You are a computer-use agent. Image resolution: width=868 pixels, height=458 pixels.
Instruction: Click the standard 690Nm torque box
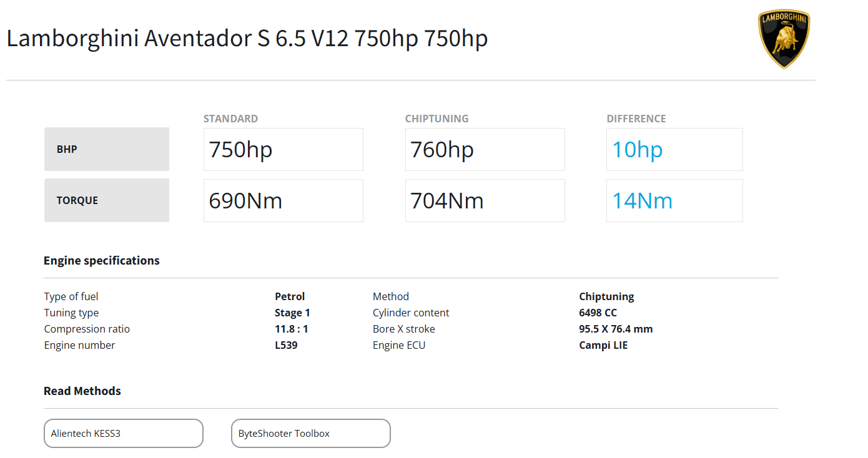click(x=283, y=201)
